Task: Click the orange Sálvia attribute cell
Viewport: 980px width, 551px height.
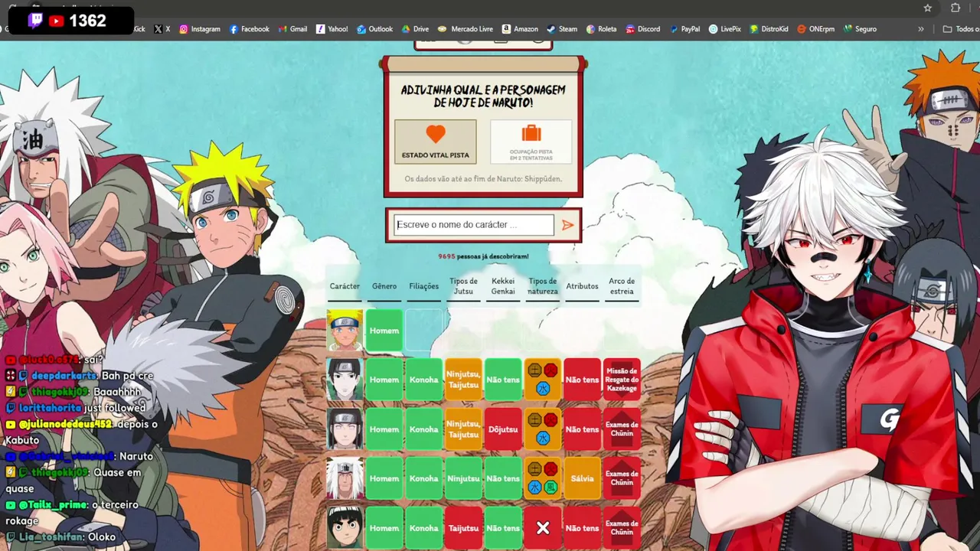Action: (582, 478)
